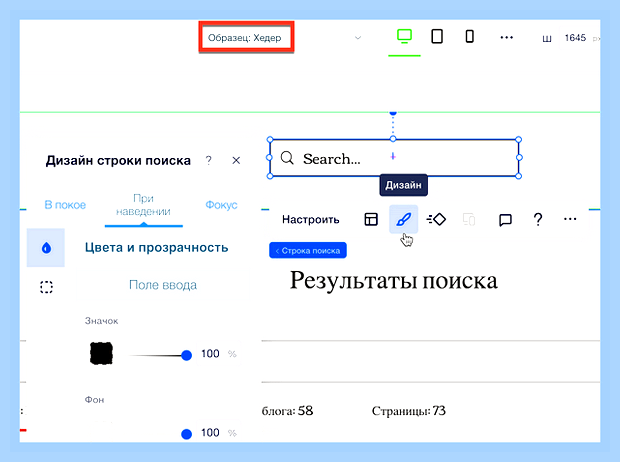Click the Результаты поиска heading
The image size is (620, 462).
coord(394,280)
